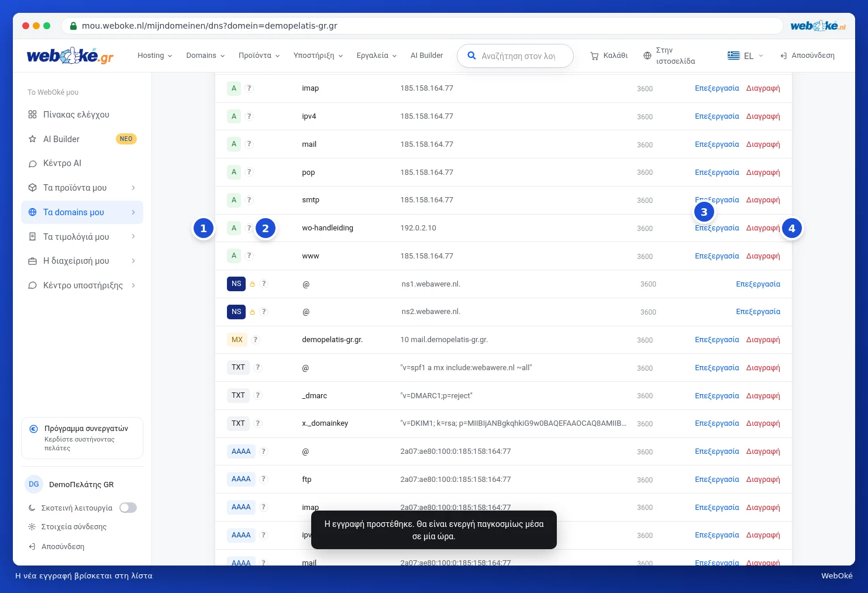The image size is (868, 593).
Task: Click the Πρόγραμμα συνεργατών euro card
Action: point(82,438)
